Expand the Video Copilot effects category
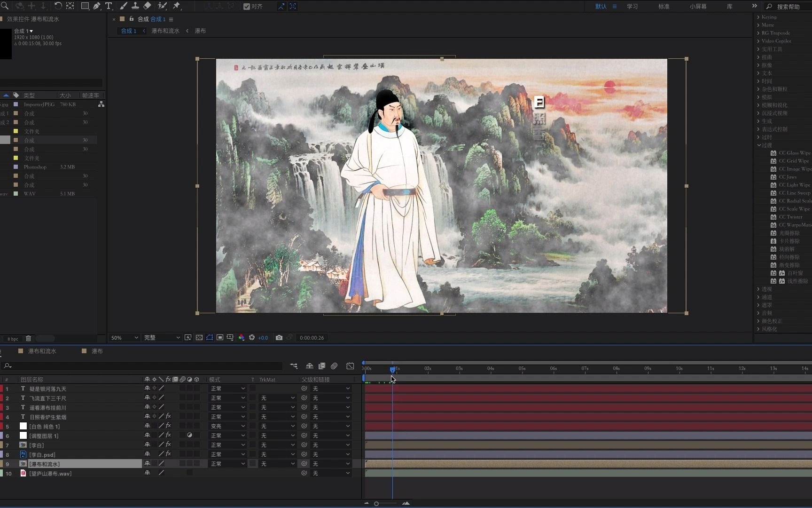The width and height of the screenshot is (812, 508). click(x=758, y=41)
